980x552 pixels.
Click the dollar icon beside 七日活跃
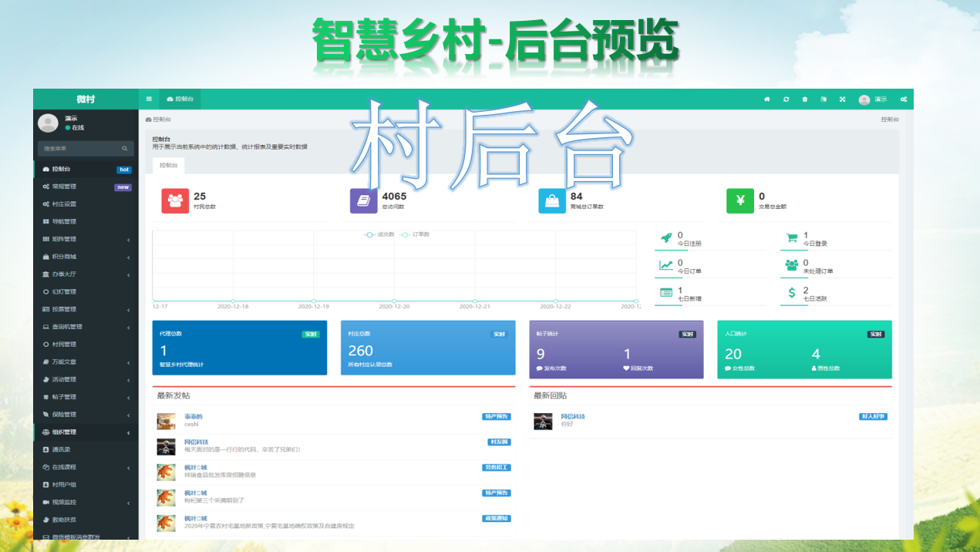[x=792, y=293]
